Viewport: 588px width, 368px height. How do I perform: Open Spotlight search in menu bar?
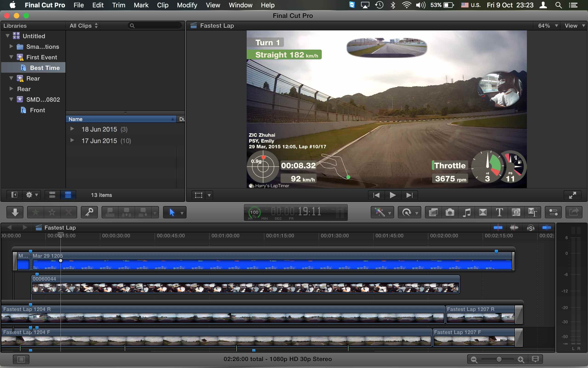coord(559,5)
